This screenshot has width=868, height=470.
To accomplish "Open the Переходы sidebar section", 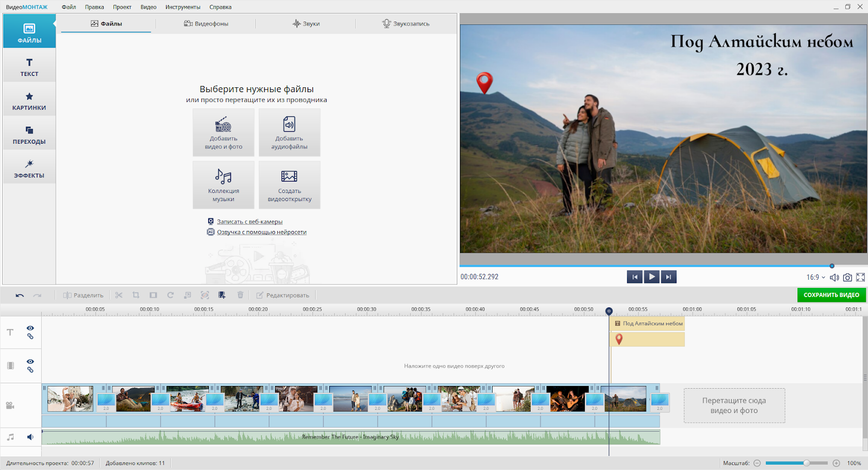I will tap(29, 134).
